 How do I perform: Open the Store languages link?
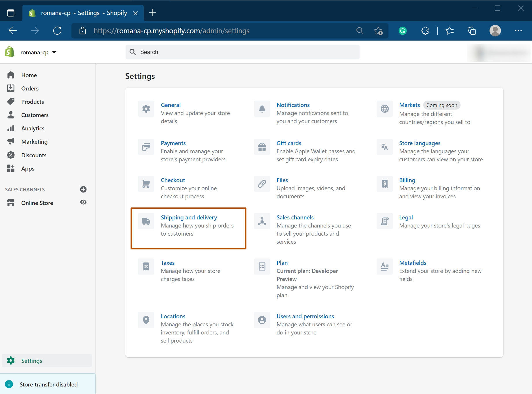(420, 143)
